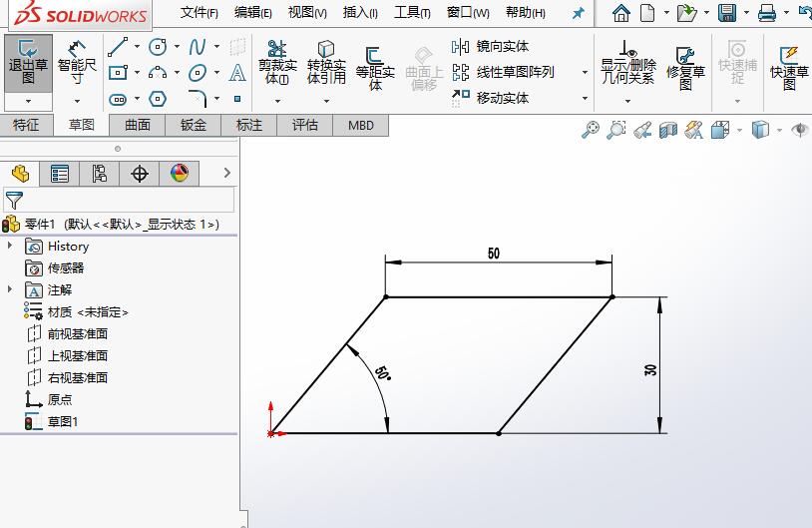The width and height of the screenshot is (812, 528).
Task: Select the Line sketch tool
Action: (118, 47)
